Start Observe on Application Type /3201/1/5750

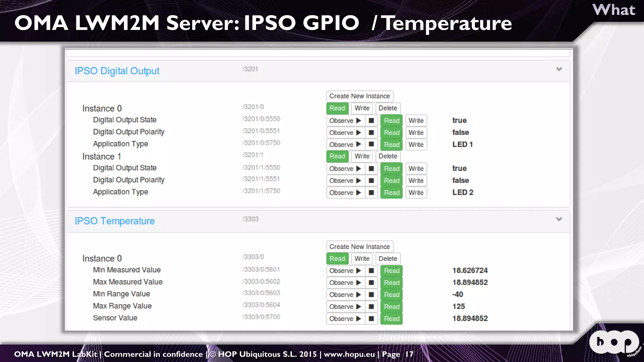click(x=346, y=193)
